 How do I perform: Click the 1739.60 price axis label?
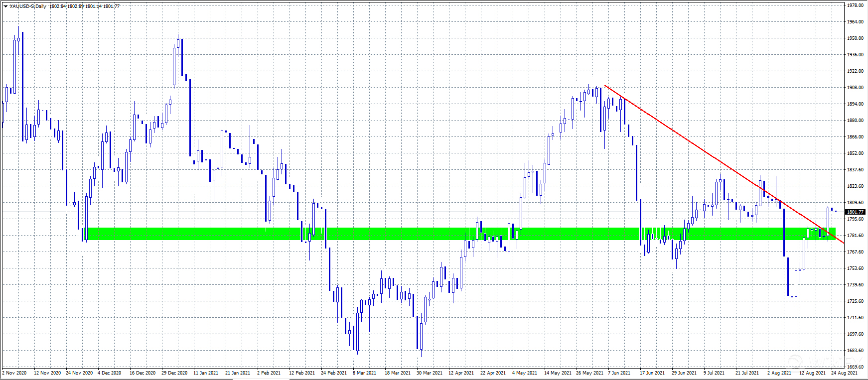[x=855, y=285]
